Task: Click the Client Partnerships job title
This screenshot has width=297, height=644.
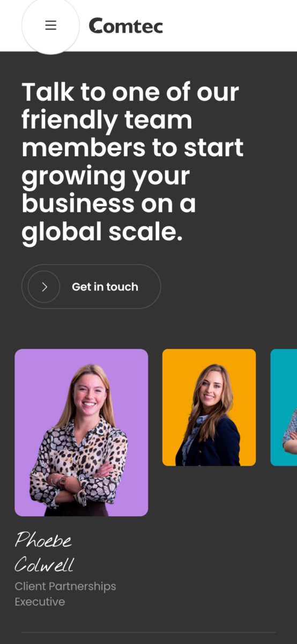Action: (x=65, y=586)
